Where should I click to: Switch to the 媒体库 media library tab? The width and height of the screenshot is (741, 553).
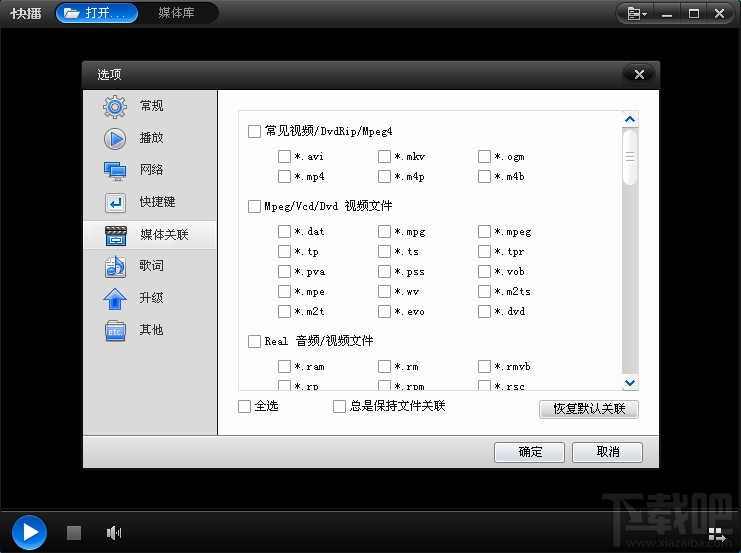click(176, 13)
